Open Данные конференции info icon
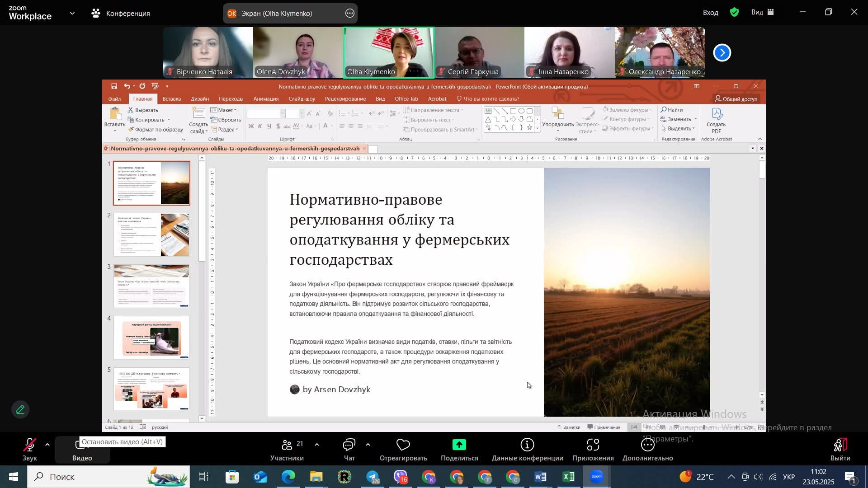 pyautogui.click(x=527, y=445)
